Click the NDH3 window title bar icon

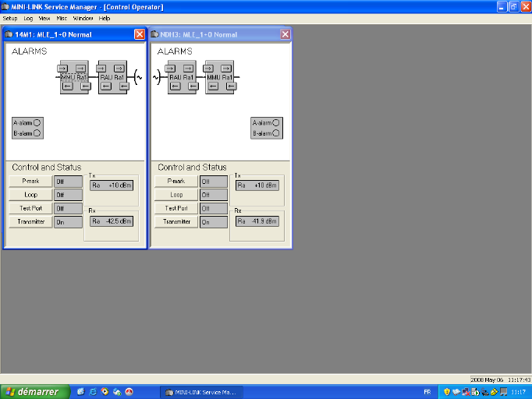[154, 34]
